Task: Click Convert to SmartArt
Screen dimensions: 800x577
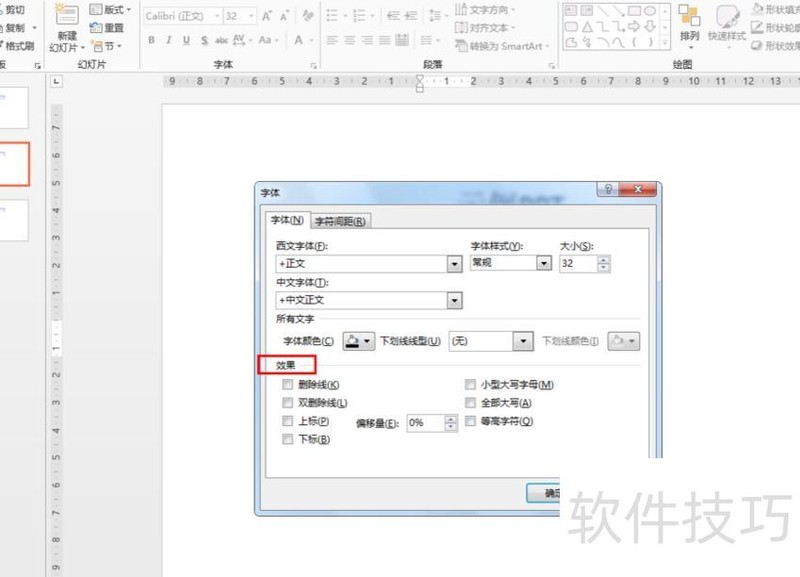Action: pos(503,46)
